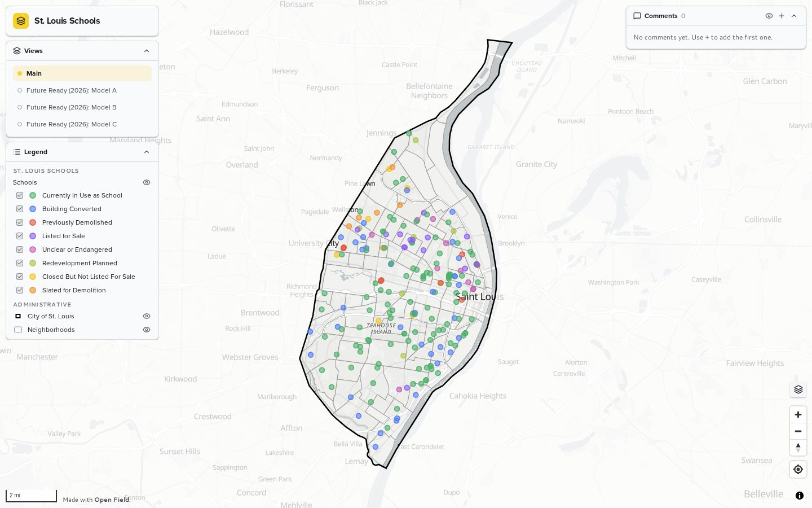Select the Main view
The image size is (812, 508).
click(82, 73)
